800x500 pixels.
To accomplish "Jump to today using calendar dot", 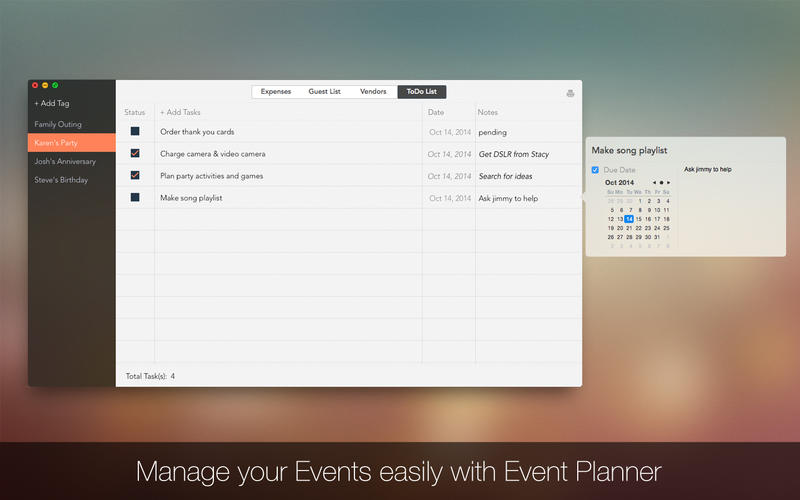I will click(661, 183).
